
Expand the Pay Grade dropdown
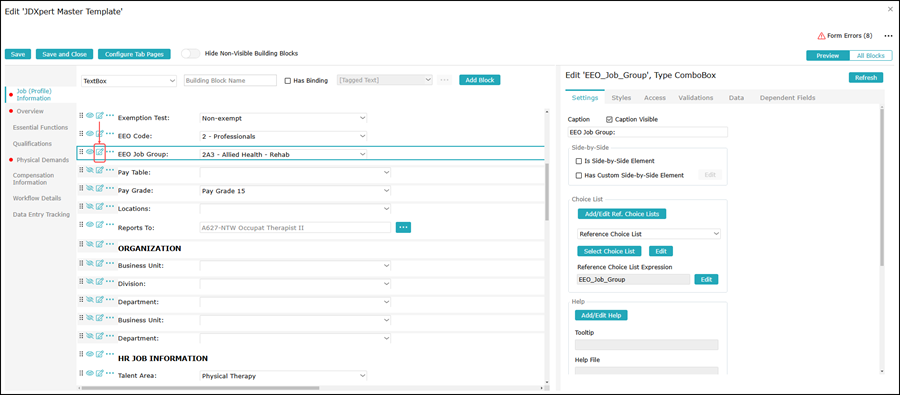pyautogui.click(x=386, y=191)
